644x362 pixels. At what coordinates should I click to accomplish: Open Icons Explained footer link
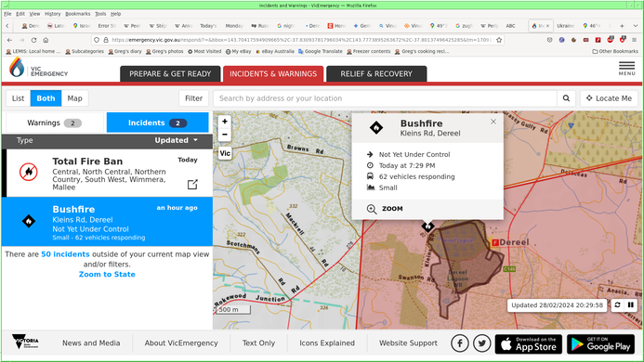point(327,343)
